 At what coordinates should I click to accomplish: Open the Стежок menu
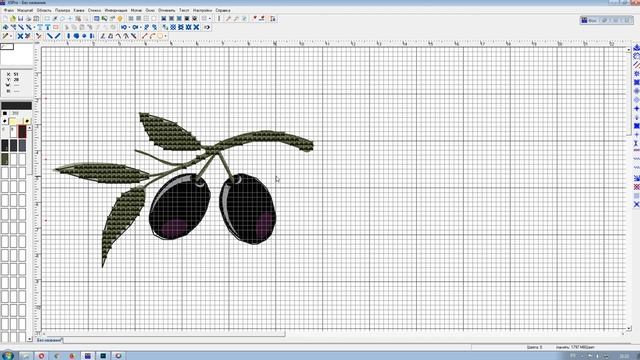tap(94, 10)
